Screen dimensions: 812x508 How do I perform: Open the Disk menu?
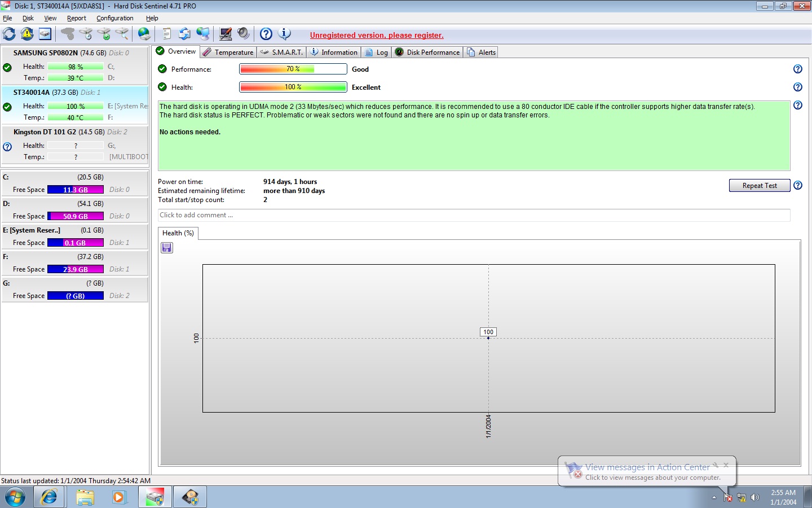click(x=28, y=18)
